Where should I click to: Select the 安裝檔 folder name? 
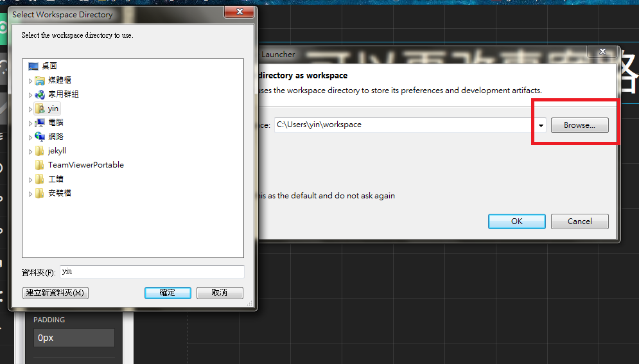point(60,193)
